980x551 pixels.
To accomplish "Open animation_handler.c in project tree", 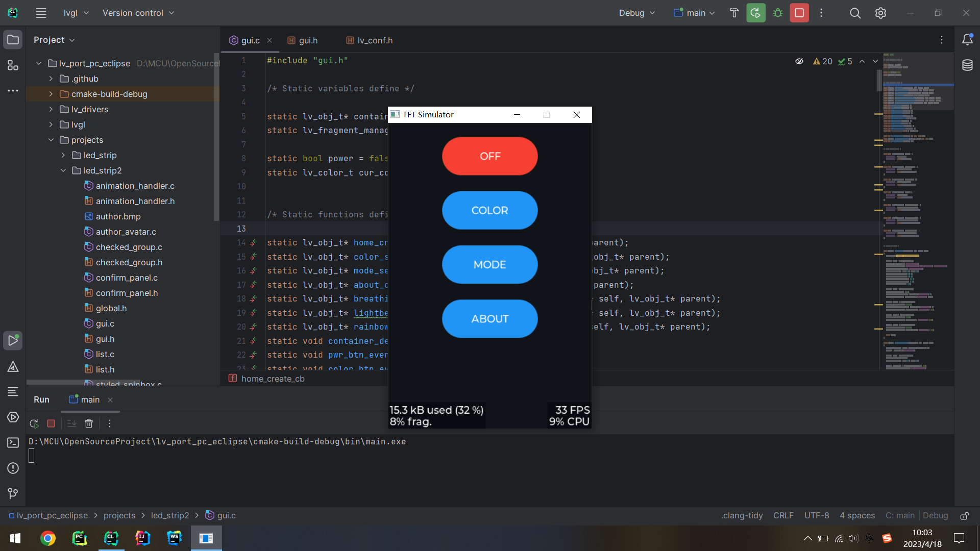I will pyautogui.click(x=135, y=186).
